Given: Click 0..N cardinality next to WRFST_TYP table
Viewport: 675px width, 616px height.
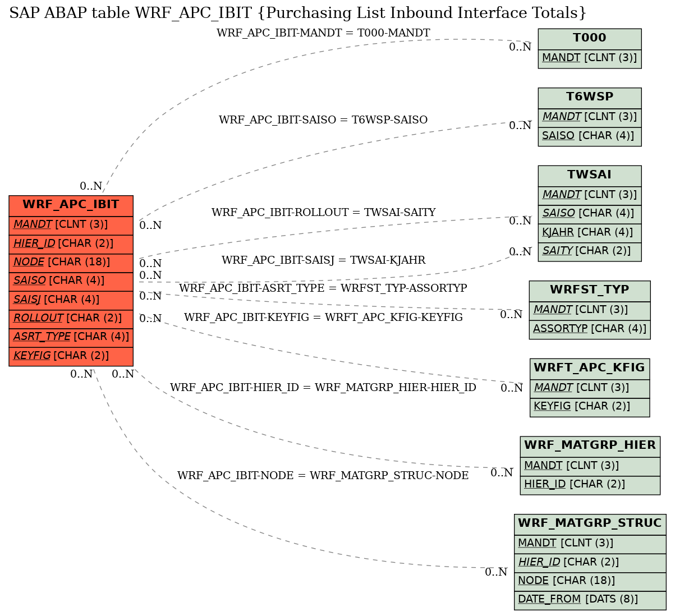Looking at the screenshot, I should pos(511,315).
